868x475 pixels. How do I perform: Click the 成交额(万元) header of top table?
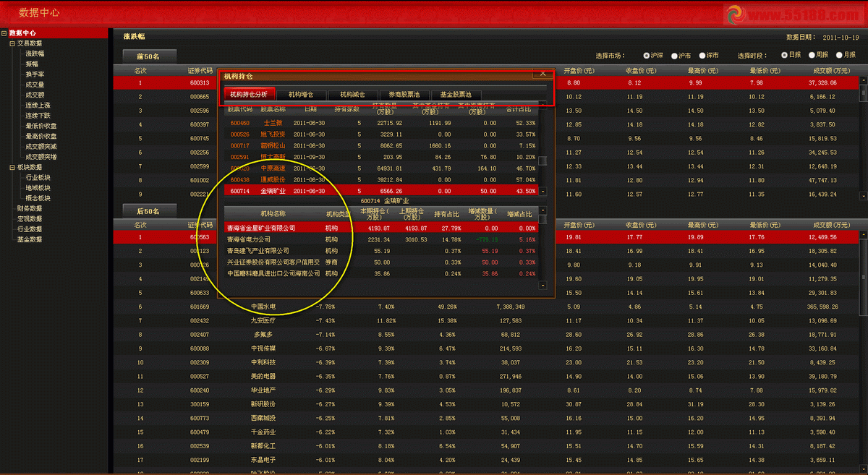pos(831,71)
